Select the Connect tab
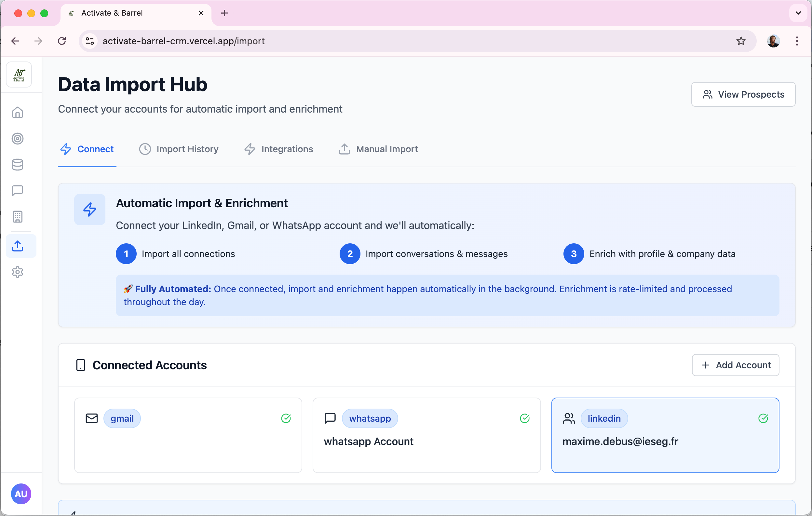 point(87,149)
